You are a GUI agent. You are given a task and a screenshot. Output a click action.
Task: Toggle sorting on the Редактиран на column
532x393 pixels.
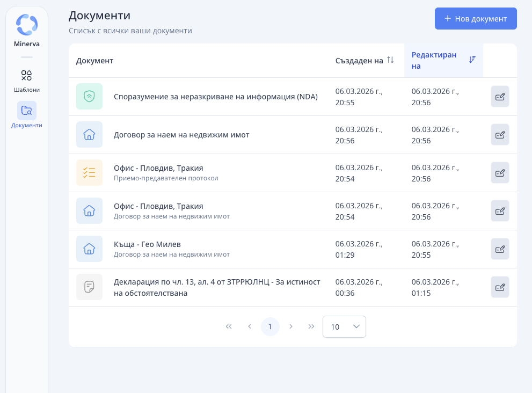click(472, 60)
